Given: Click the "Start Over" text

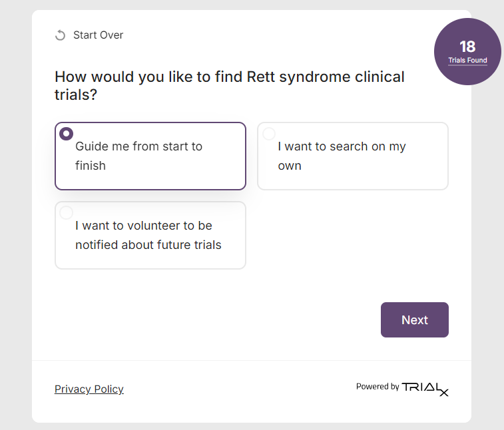Looking at the screenshot, I should pyautogui.click(x=98, y=35).
